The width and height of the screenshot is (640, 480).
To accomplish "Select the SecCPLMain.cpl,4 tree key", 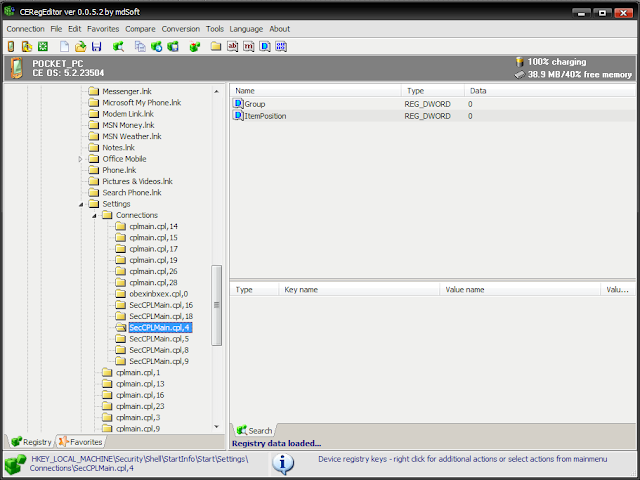I will click(160, 327).
